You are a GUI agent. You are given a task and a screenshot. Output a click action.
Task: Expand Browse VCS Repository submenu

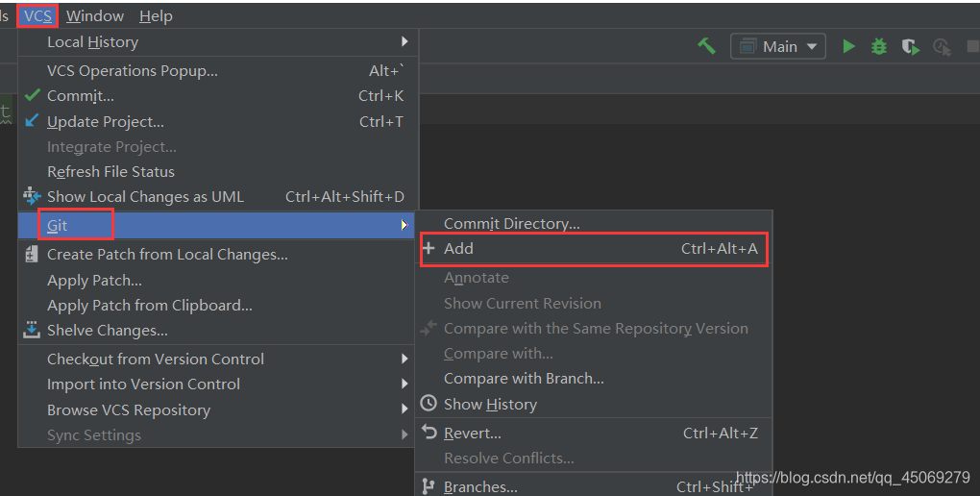pyautogui.click(x=218, y=409)
